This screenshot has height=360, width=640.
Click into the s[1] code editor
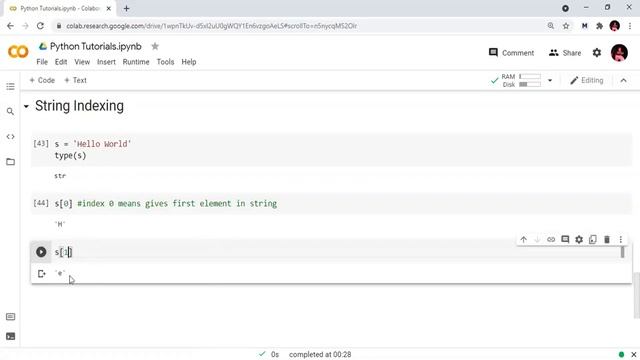[336, 252]
